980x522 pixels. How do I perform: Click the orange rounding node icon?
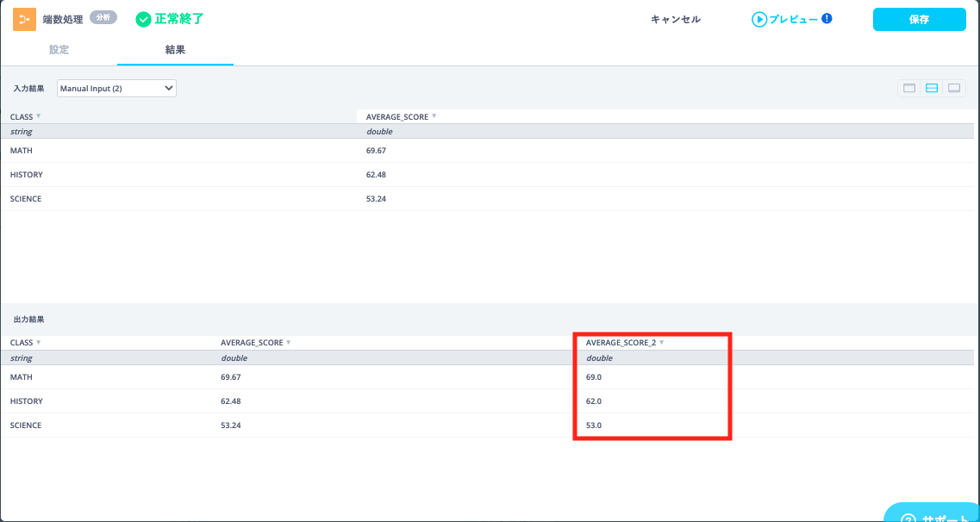[x=24, y=19]
